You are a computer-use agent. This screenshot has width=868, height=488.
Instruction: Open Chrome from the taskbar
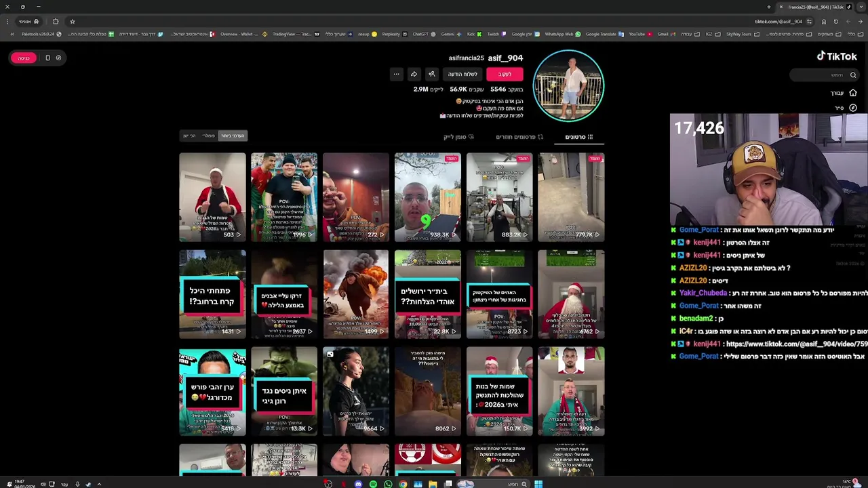pyautogui.click(x=403, y=484)
